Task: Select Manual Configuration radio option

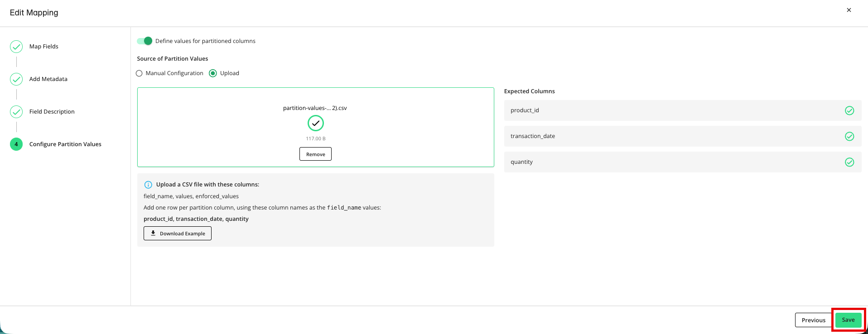Action: [139, 73]
